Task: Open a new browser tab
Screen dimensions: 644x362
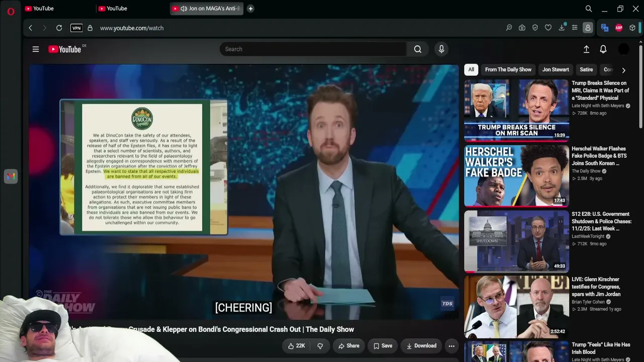Action: click(251, 9)
